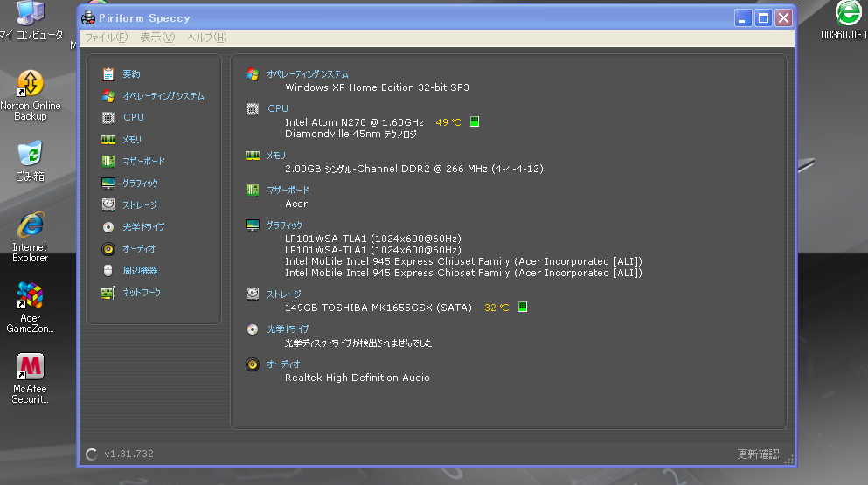
Task: Click the 更新確認 update check link
Action: [x=759, y=454]
